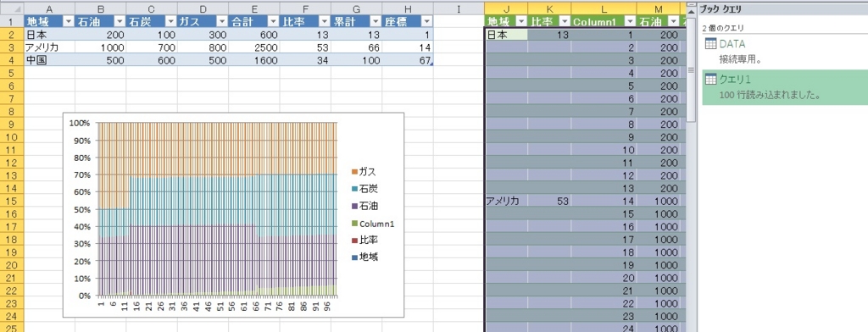The image size is (868, 332).
Task: Click cell K2 with value 13
Action: 549,35
